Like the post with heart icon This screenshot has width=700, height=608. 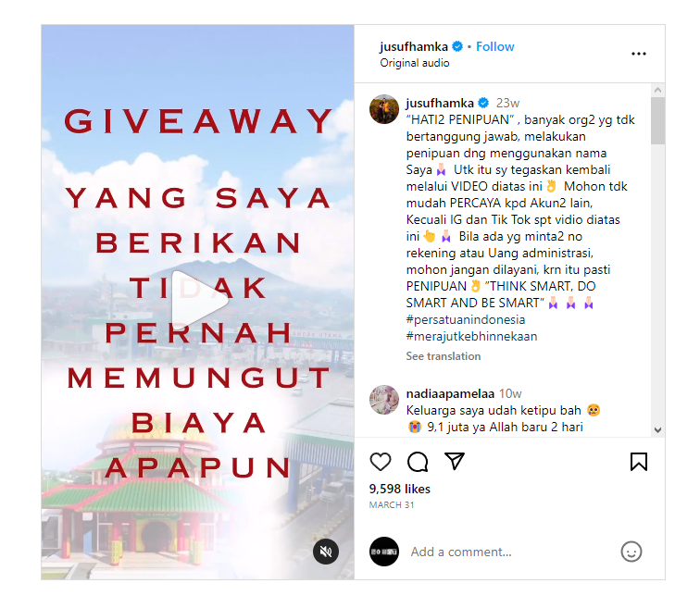[x=381, y=462]
